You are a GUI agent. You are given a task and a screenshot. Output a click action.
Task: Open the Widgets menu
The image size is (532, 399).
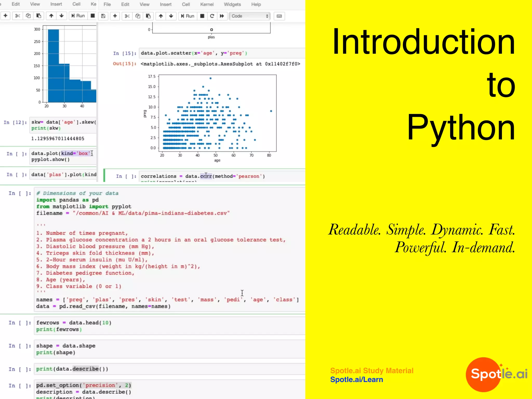(x=232, y=4)
